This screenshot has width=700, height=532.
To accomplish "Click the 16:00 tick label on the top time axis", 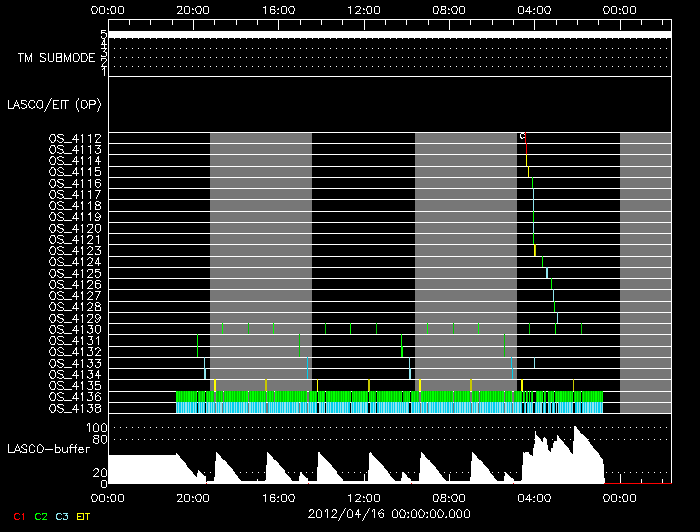I will click(x=279, y=10).
